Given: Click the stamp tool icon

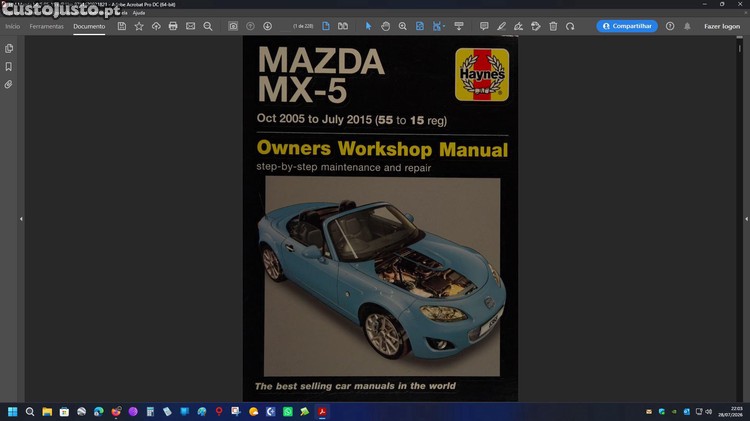Looking at the screenshot, I should coord(536,26).
